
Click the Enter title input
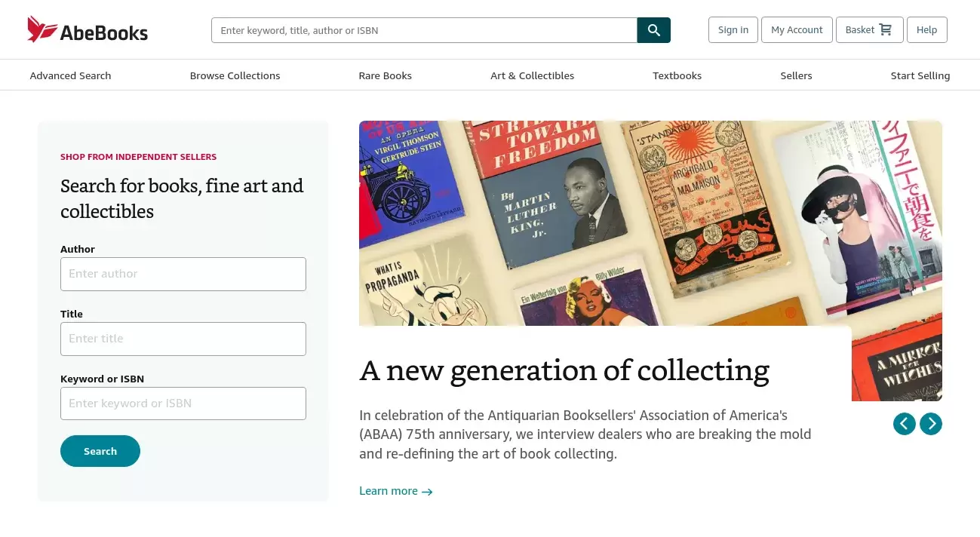point(183,339)
